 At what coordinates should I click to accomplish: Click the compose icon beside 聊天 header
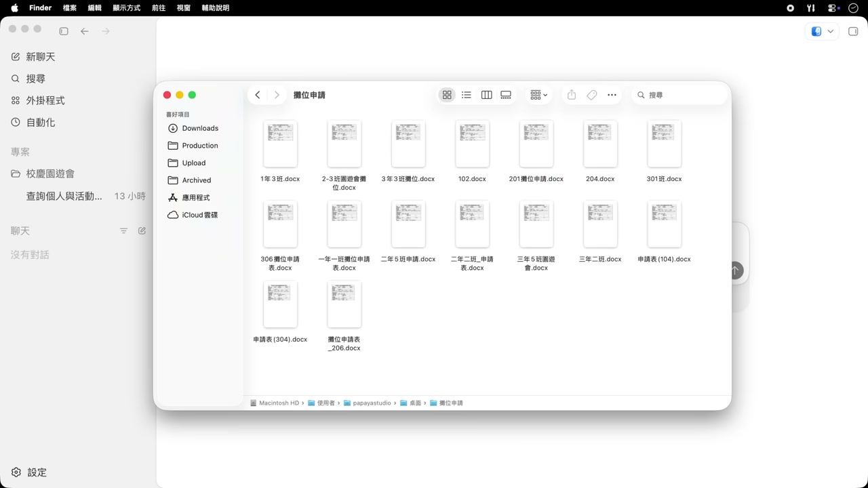point(142,231)
